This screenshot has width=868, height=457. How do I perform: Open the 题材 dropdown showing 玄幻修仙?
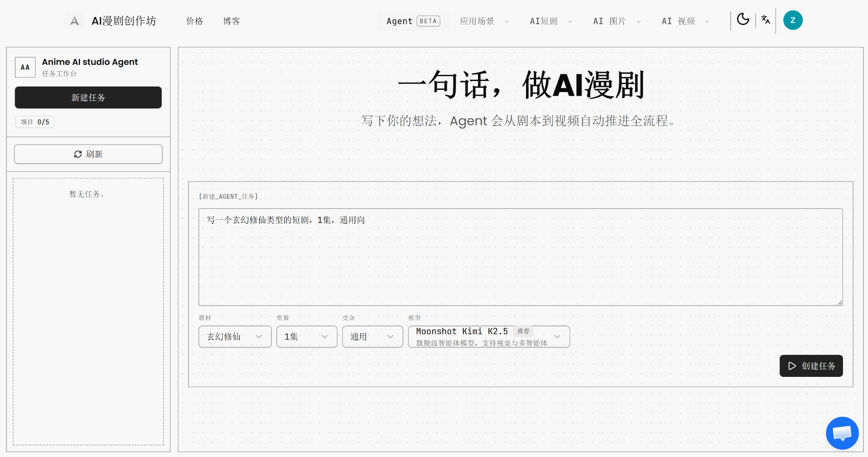(x=235, y=337)
